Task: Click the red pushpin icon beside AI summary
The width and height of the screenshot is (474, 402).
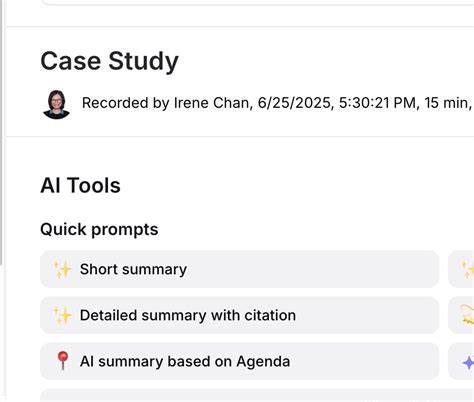Action: pyautogui.click(x=63, y=361)
